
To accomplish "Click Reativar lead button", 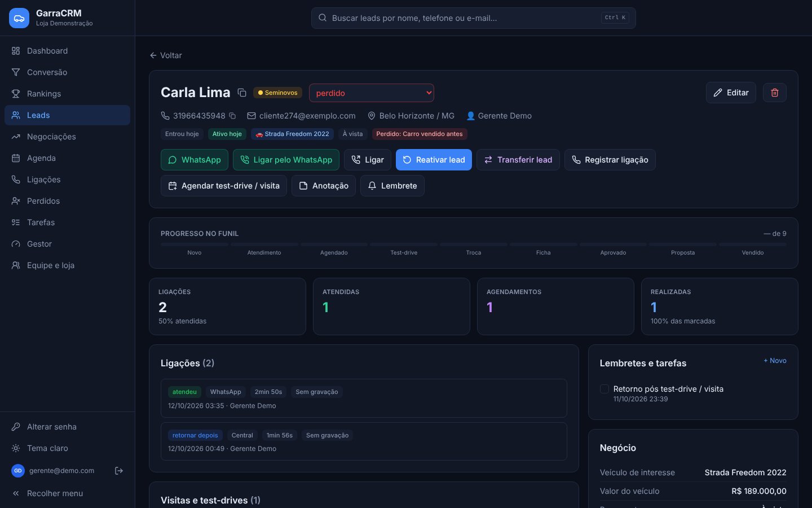I will 434,160.
